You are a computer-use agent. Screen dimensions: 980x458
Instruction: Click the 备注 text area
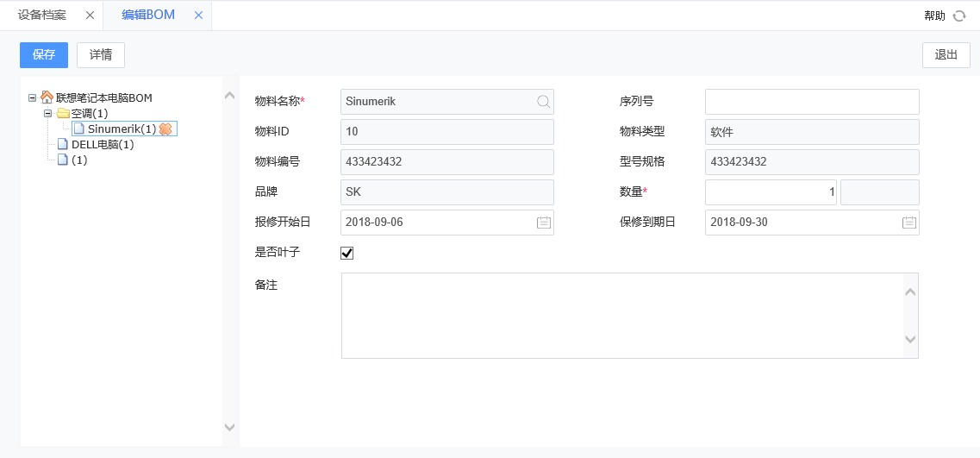(621, 315)
